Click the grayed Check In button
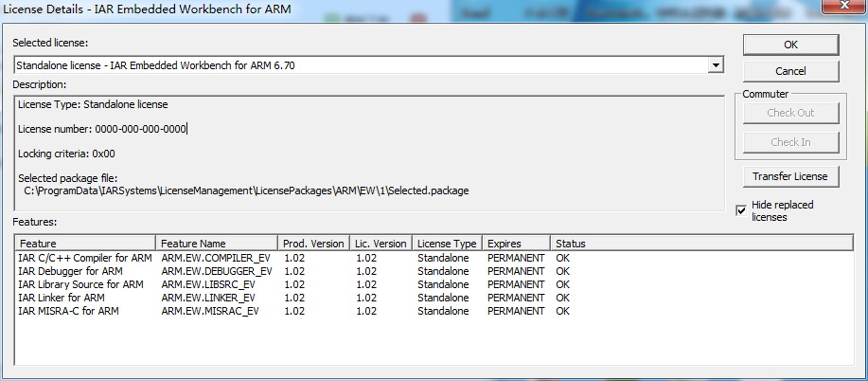Viewport: 868px width, 381px height. pos(790,142)
